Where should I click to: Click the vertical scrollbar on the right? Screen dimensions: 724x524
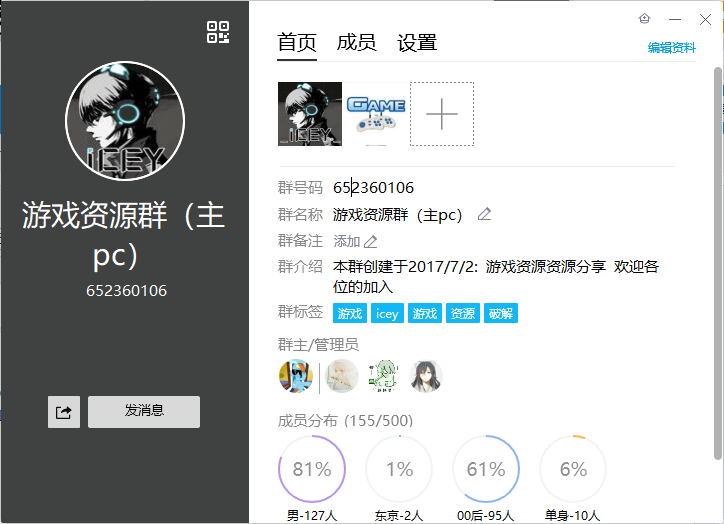coord(718,263)
